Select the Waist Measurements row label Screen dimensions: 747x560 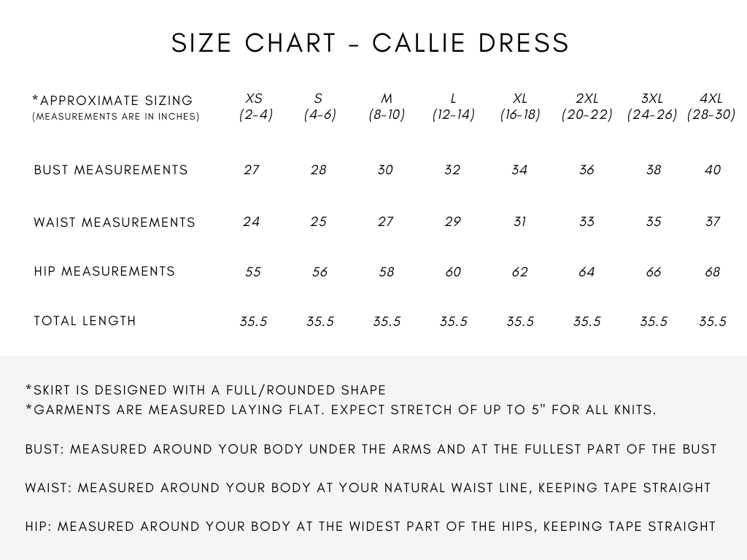pos(115,222)
